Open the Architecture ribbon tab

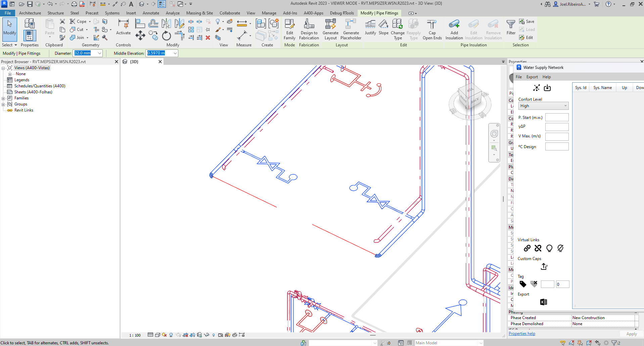tap(30, 13)
